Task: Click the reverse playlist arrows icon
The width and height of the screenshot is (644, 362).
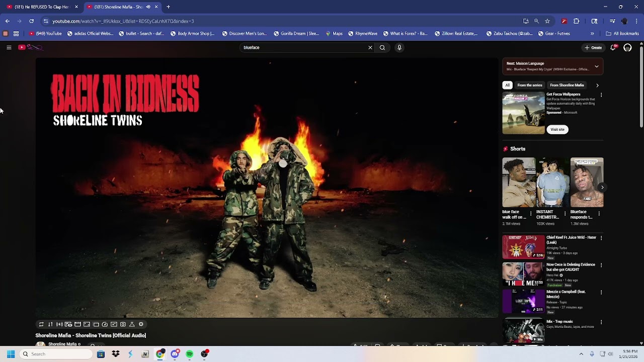Action: pyautogui.click(x=50, y=324)
